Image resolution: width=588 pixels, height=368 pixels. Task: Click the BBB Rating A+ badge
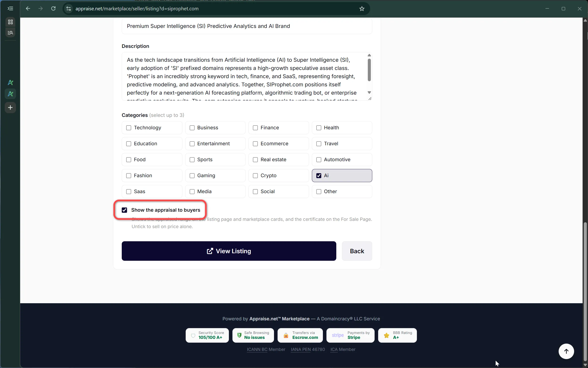[397, 335]
